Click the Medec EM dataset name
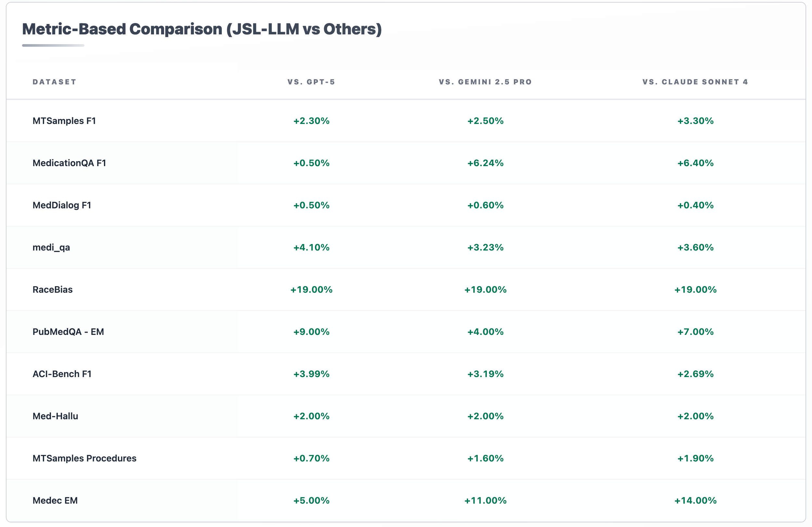 [55, 500]
